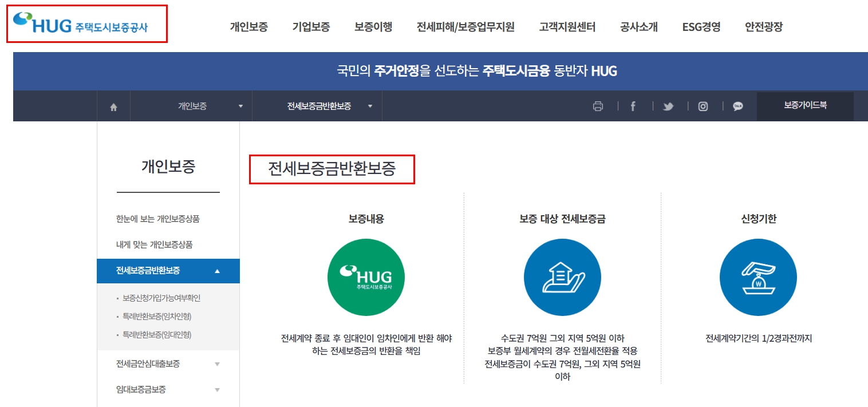The image size is (868, 407).
Task: Click the green HUG circle under 보증내용
Action: click(x=366, y=277)
